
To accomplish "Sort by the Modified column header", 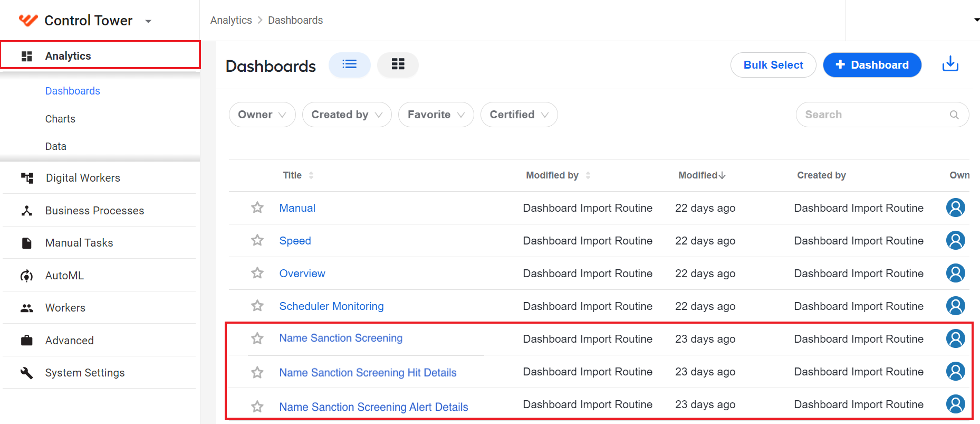I will pos(702,175).
